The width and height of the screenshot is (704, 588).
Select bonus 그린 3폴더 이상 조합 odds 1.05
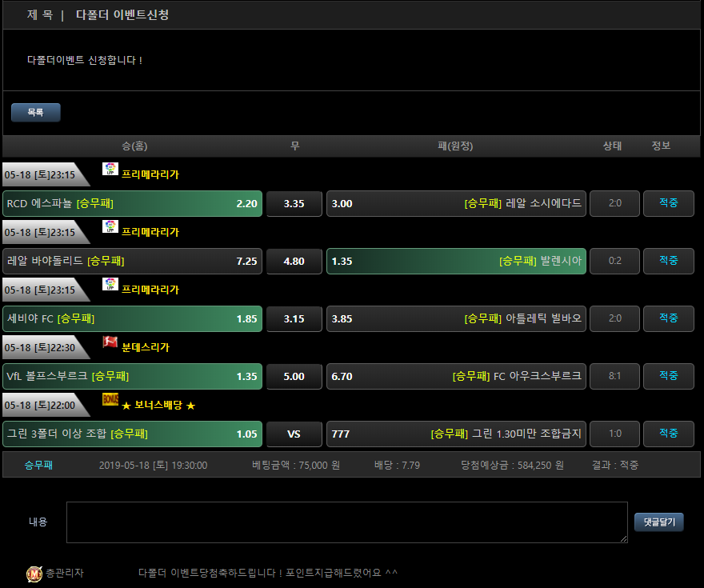pyautogui.click(x=133, y=434)
